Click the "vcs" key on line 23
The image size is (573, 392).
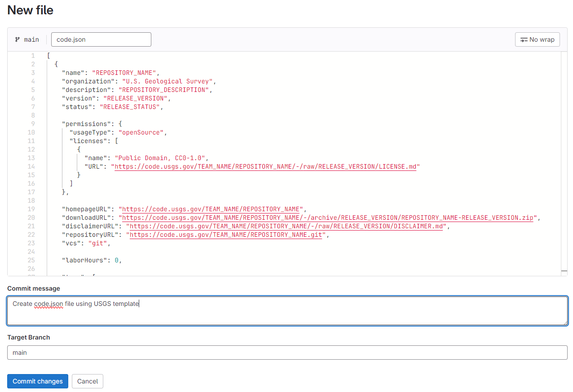click(71, 243)
